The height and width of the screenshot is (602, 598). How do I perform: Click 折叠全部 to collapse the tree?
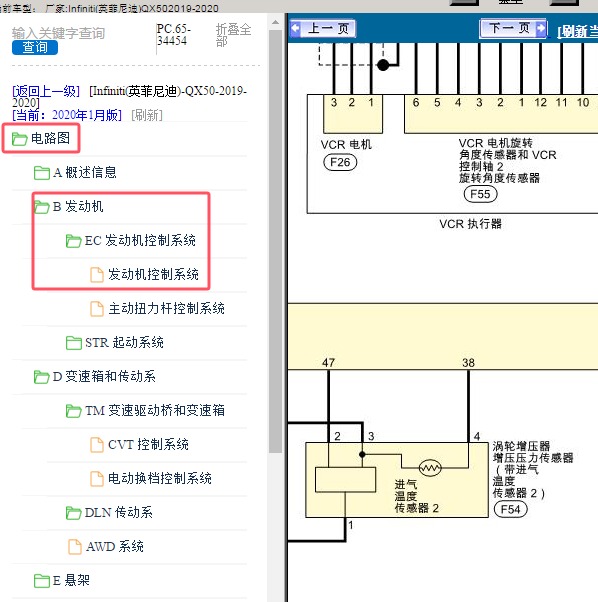coord(233,34)
